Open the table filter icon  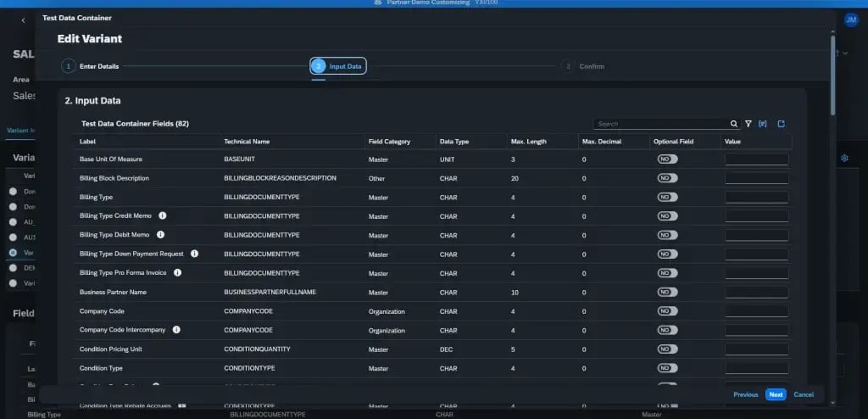pyautogui.click(x=748, y=124)
